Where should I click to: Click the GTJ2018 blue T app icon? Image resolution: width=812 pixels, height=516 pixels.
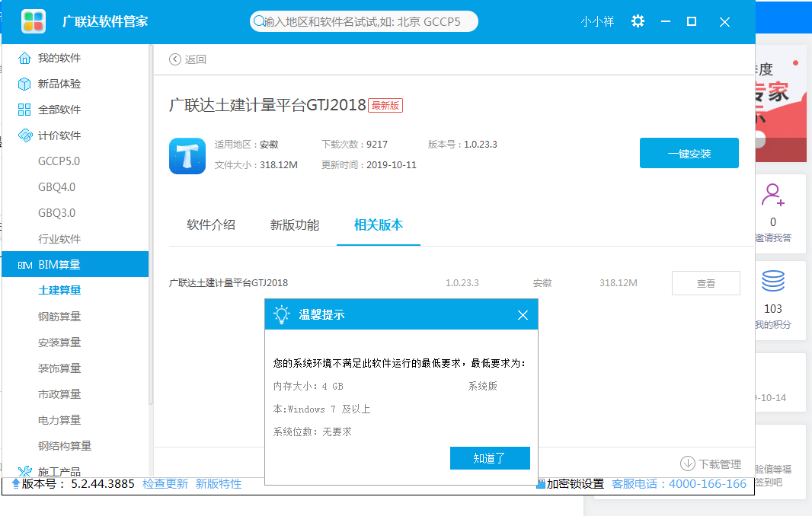point(187,156)
